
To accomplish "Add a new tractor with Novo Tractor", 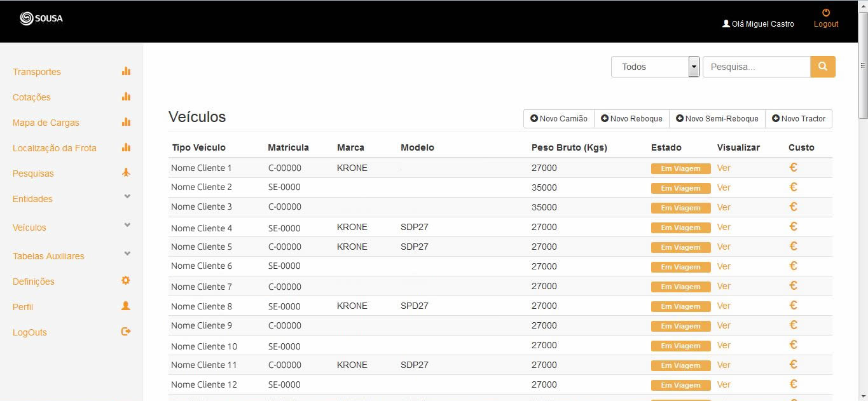I will [799, 119].
